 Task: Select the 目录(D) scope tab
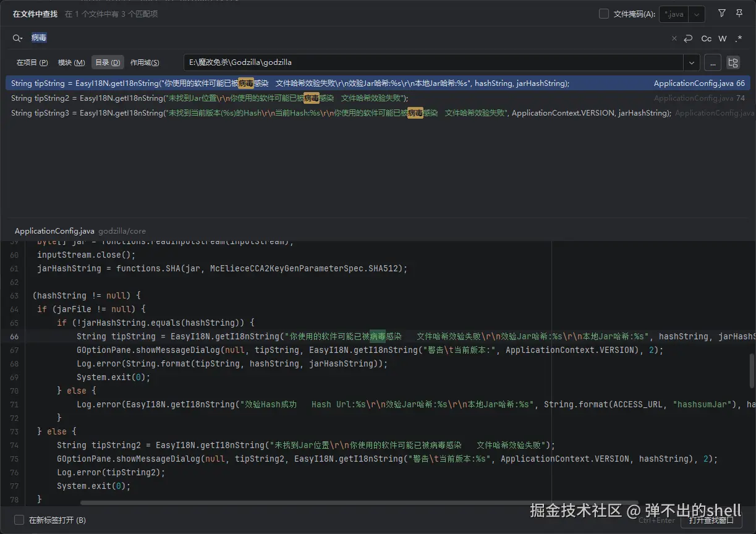click(108, 62)
